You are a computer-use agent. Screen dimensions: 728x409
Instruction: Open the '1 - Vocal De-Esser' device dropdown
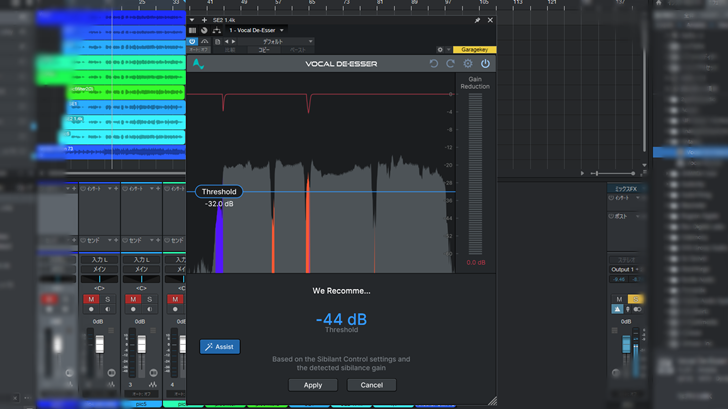(x=256, y=30)
